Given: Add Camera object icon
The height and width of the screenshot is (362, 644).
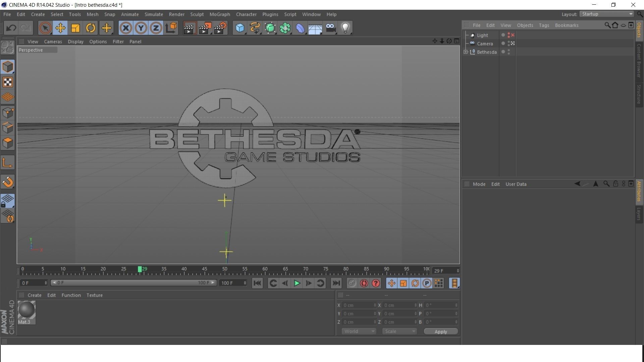Looking at the screenshot, I should [330, 28].
